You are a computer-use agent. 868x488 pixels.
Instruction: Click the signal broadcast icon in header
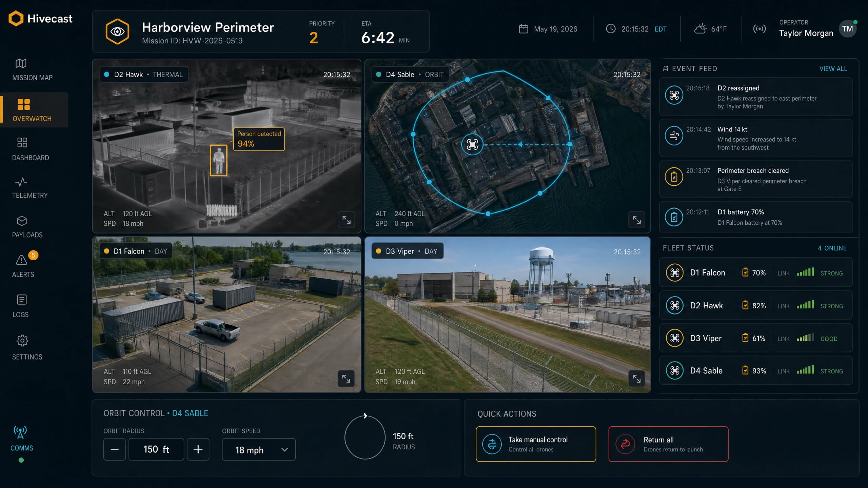point(759,29)
